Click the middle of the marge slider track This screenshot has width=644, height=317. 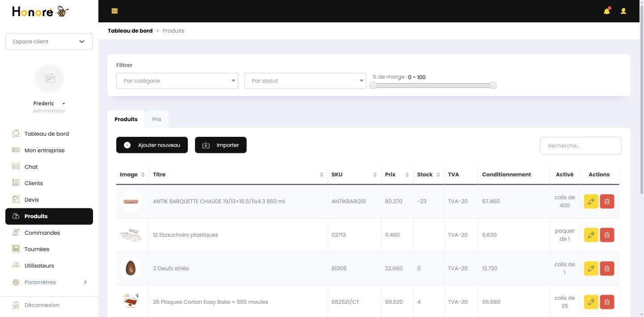[x=433, y=85]
